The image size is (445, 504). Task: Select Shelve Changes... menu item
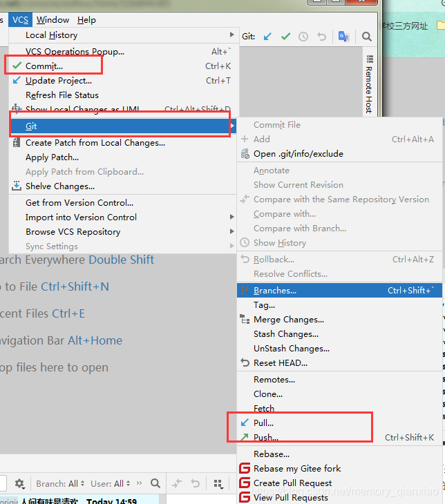pos(123,186)
